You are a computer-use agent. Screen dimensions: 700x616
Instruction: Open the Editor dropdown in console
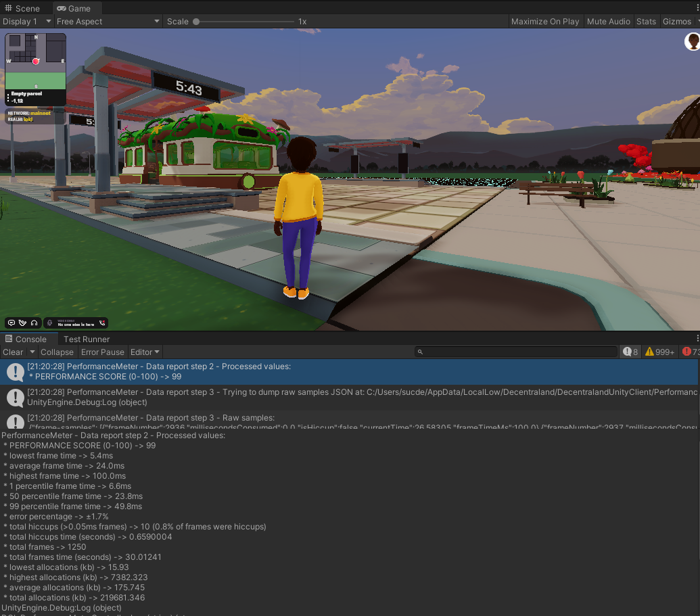(x=145, y=352)
